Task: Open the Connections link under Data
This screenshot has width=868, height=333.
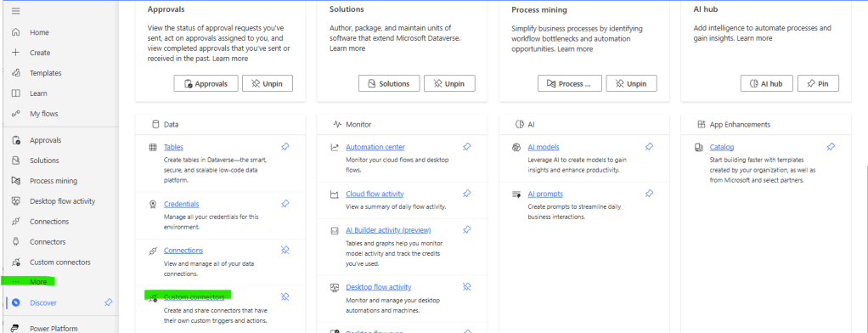Action: click(x=183, y=251)
